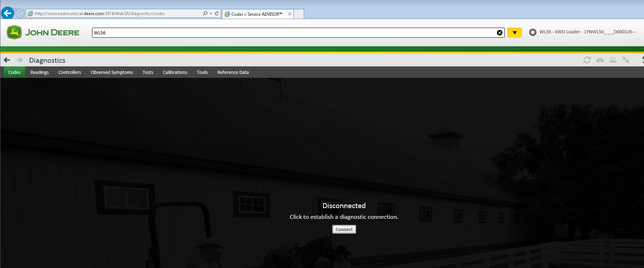The image size is (644, 268).
Task: Click the John Deere logo
Action: pyautogui.click(x=43, y=32)
